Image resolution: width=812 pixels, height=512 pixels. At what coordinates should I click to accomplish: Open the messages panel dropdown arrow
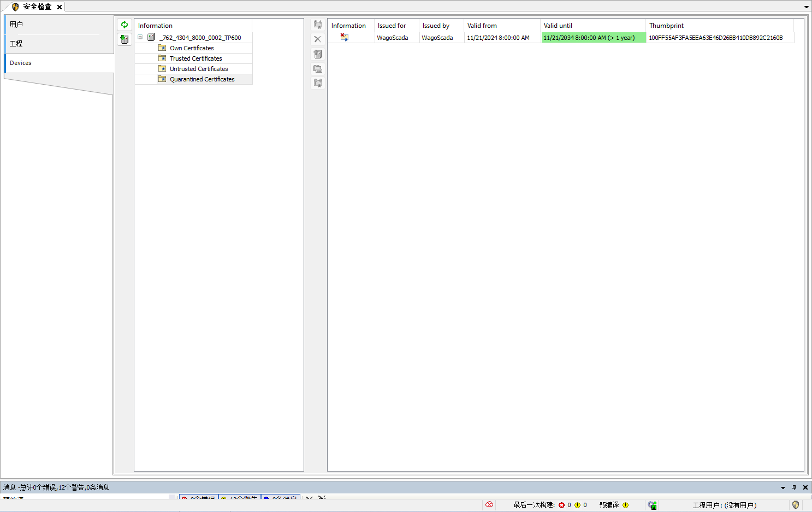pos(783,487)
